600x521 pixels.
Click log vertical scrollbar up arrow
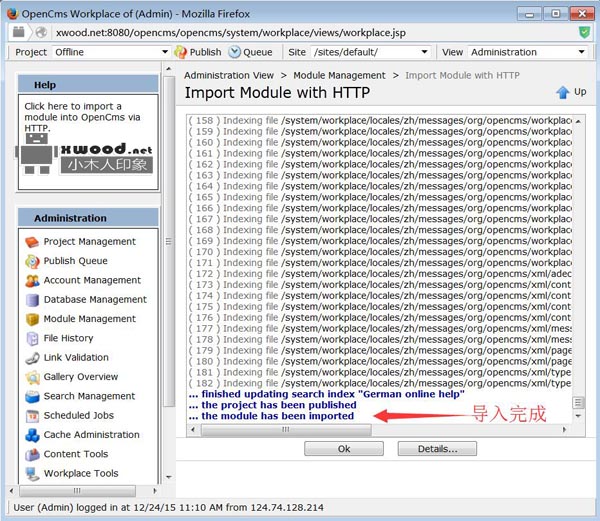pyautogui.click(x=578, y=121)
